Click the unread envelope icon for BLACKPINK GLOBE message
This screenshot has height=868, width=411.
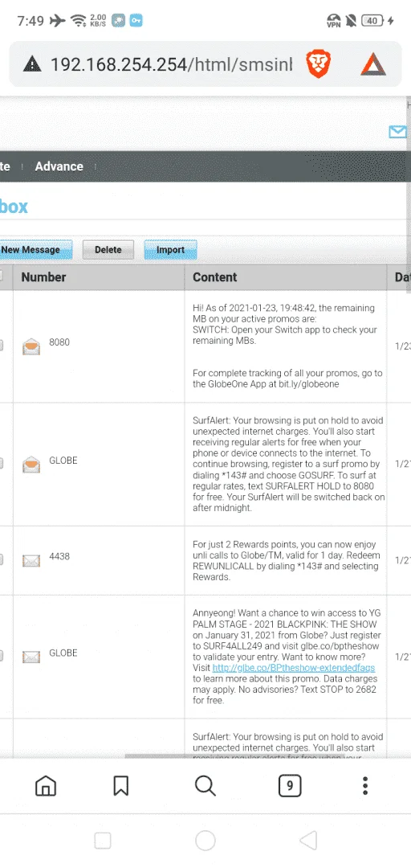31,657
